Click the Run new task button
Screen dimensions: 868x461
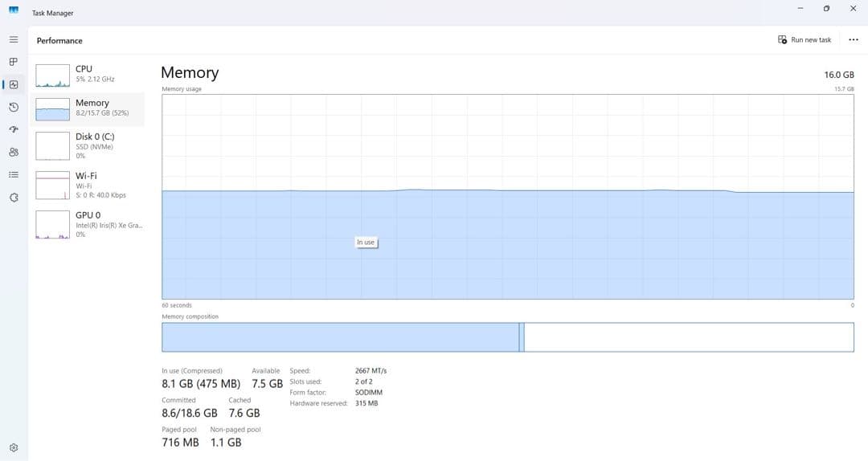[805, 40]
